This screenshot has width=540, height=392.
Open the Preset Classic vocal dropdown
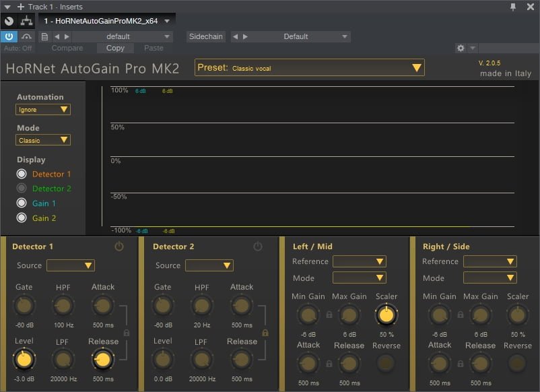click(x=309, y=67)
